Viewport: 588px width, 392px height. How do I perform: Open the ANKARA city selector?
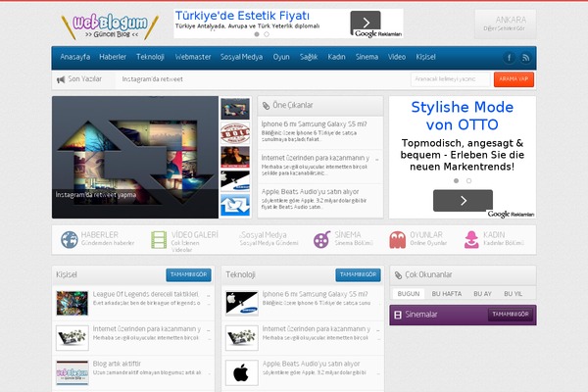pyautogui.click(x=505, y=24)
